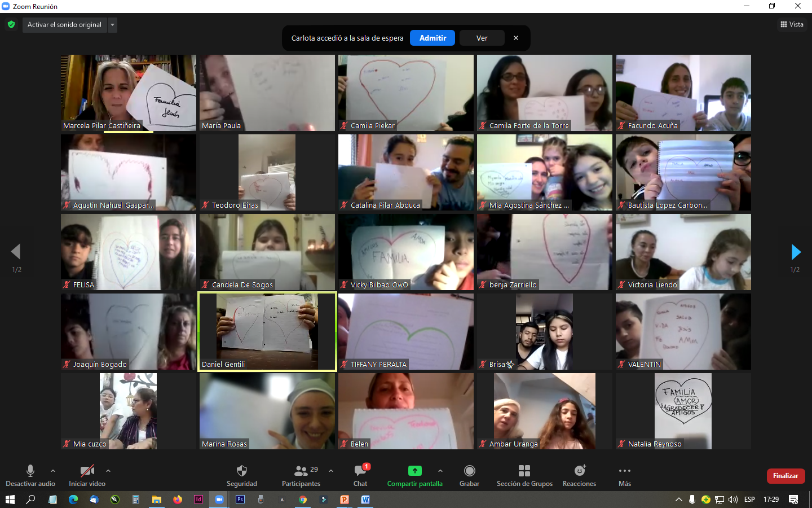The height and width of the screenshot is (508, 812).
Task: Turn on camera with Iniciar video
Action: pos(87,475)
